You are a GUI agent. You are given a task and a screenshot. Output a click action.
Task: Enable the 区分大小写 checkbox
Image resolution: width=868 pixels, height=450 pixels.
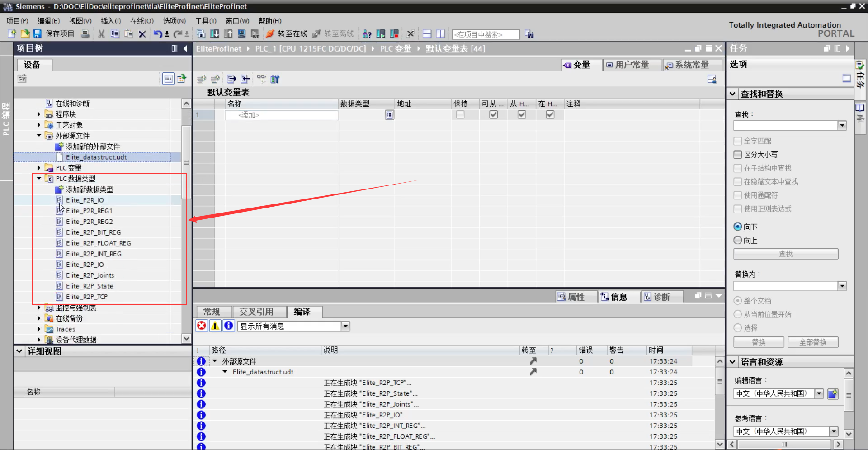point(738,155)
